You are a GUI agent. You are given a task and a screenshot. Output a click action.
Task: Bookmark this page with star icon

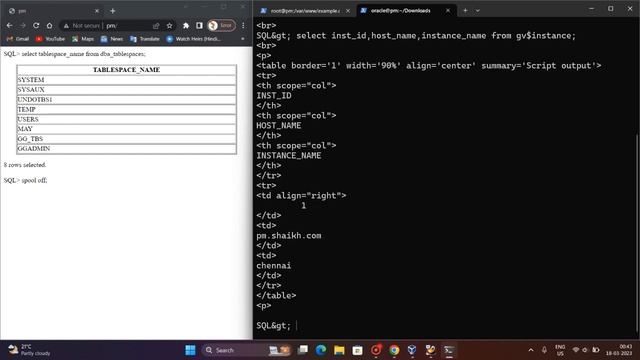pos(169,26)
